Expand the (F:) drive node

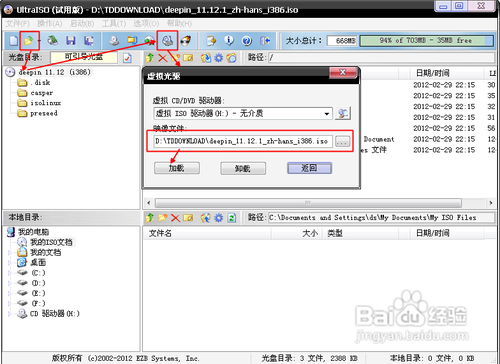(x=9, y=303)
